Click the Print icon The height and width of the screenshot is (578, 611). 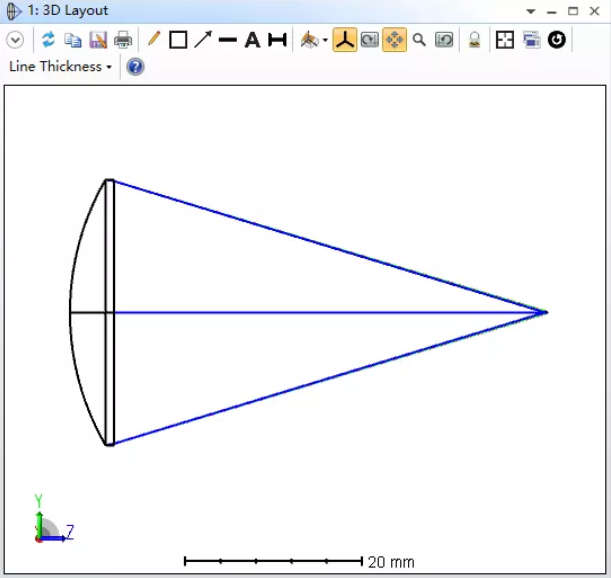(x=123, y=40)
